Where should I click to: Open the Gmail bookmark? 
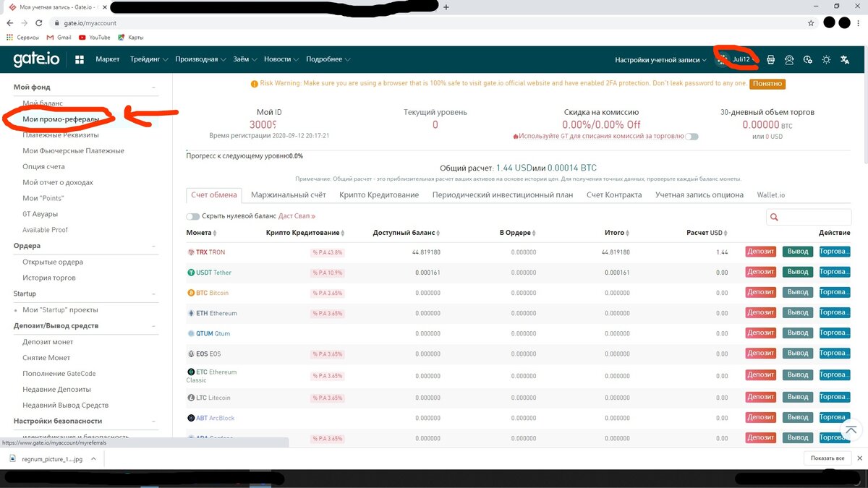59,37
